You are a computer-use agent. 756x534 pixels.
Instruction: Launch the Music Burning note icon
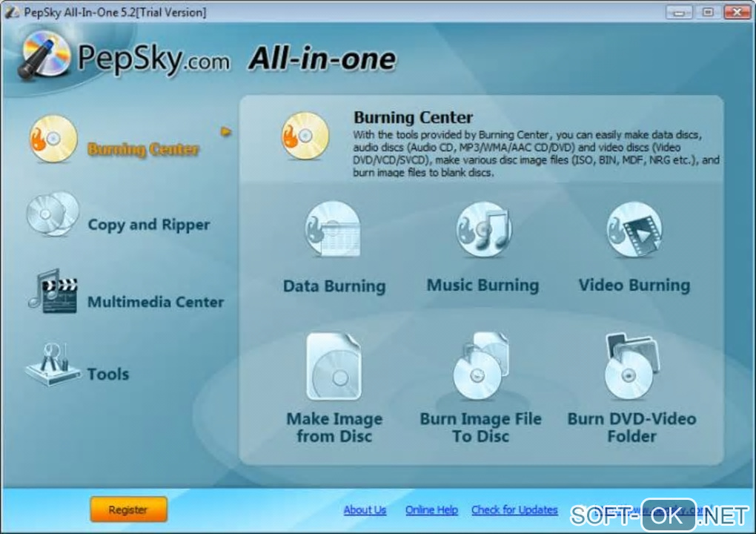click(x=483, y=229)
